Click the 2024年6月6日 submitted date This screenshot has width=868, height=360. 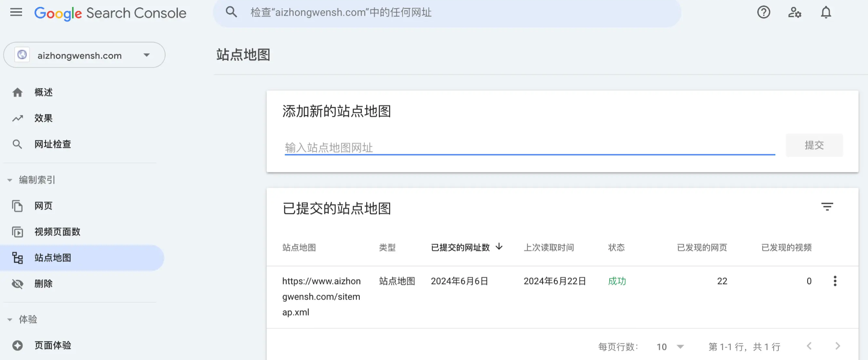[460, 281]
